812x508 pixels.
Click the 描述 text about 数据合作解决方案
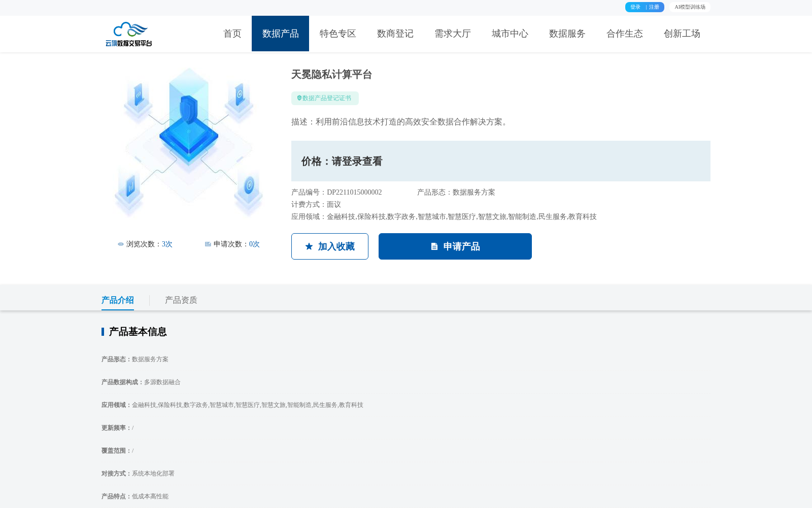tap(401, 122)
